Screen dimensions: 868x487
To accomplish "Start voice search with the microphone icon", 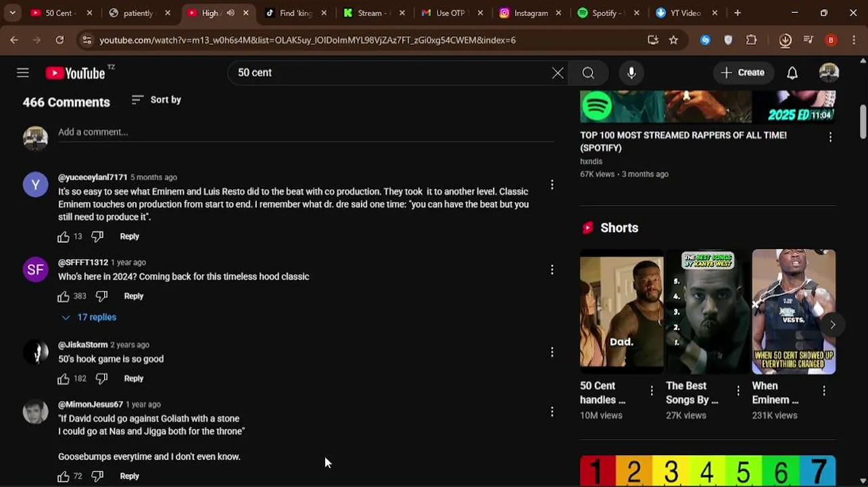I will pos(631,73).
